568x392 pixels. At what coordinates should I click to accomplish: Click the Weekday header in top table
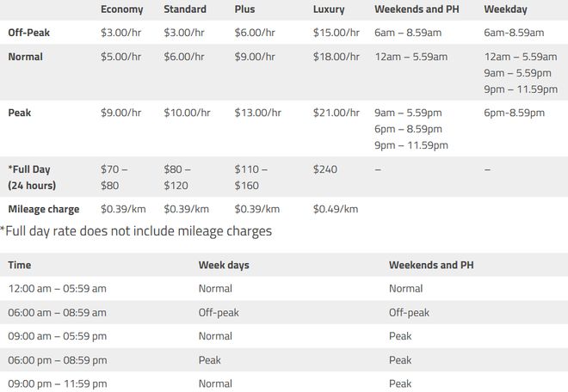point(505,9)
